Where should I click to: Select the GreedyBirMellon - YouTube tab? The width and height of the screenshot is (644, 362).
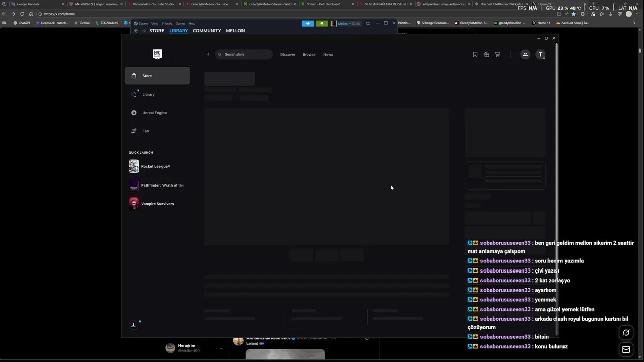[211, 4]
